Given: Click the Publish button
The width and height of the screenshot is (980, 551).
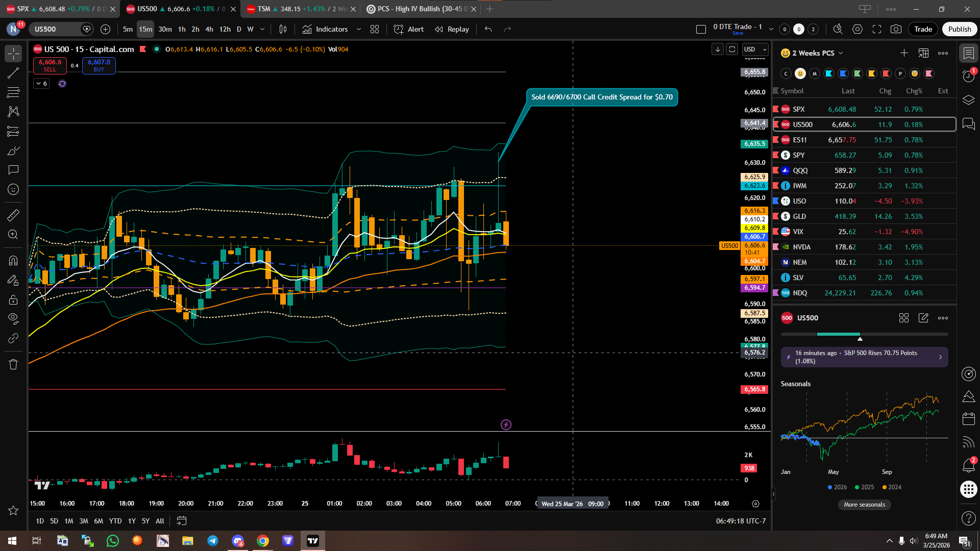Looking at the screenshot, I should coord(960,29).
